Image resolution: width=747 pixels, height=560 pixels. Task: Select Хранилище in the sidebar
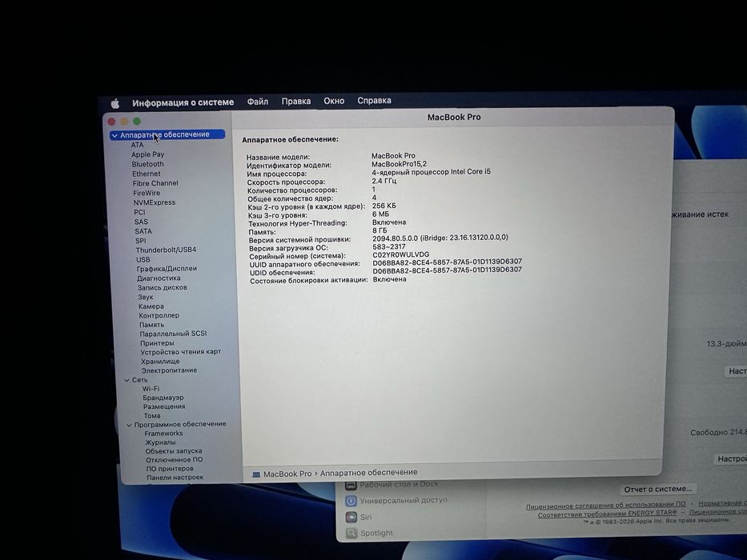(161, 362)
